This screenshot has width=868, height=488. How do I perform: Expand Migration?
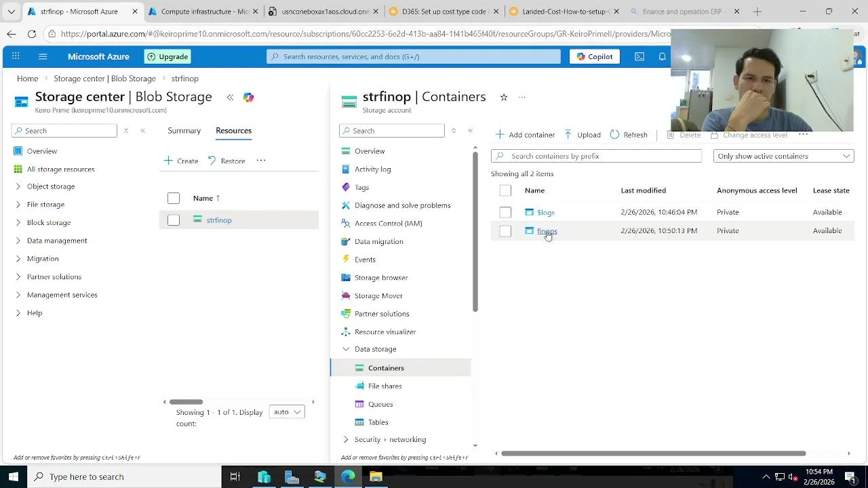pyautogui.click(x=18, y=259)
